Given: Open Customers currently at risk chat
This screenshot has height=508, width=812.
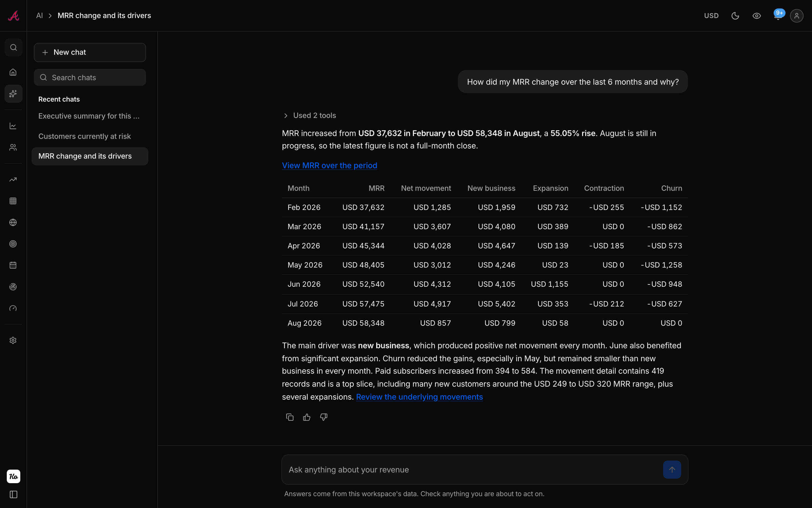Looking at the screenshot, I should coord(90,136).
